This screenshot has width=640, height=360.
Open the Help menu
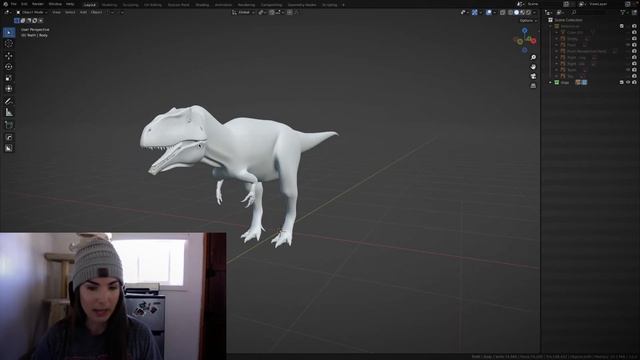point(70,4)
